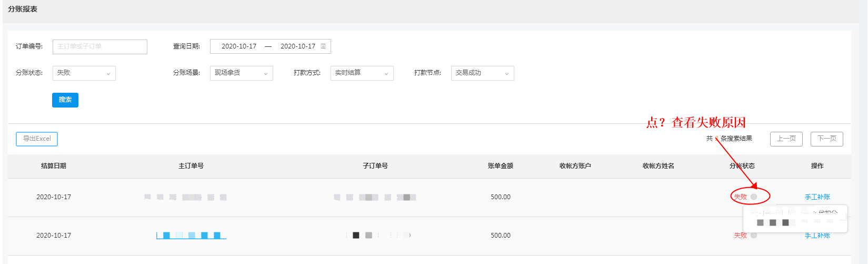Expand the 打款方式 dropdown showing 实时结算
Viewport: 868px width, 264px height.
(362, 73)
